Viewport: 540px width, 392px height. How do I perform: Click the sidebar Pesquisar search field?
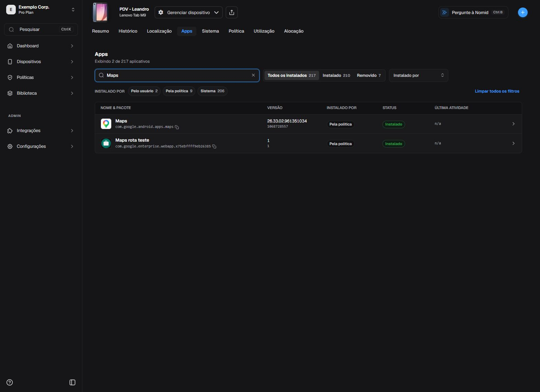point(41,29)
